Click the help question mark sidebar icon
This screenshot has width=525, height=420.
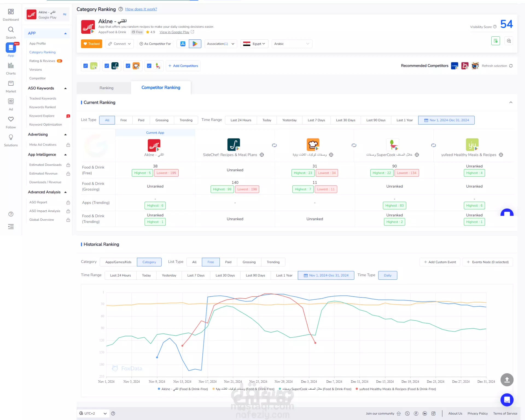[x=11, y=214]
